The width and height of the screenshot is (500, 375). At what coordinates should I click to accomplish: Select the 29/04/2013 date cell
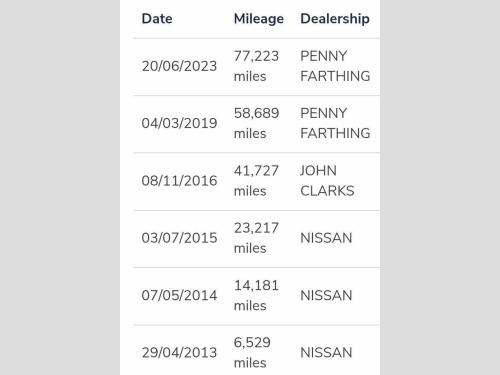tap(179, 353)
